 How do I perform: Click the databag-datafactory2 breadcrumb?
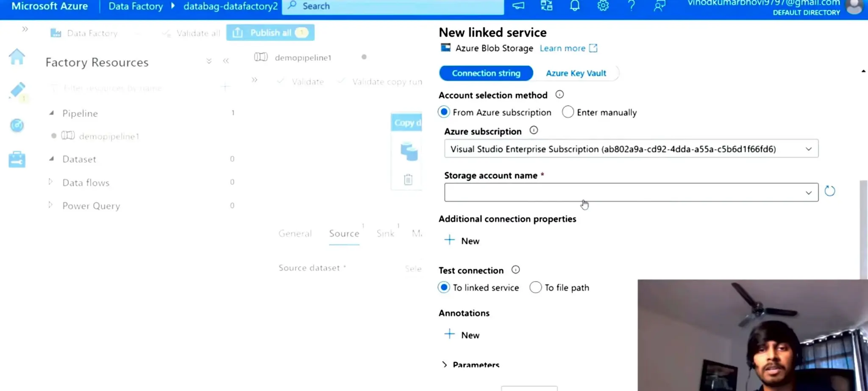[x=231, y=6]
